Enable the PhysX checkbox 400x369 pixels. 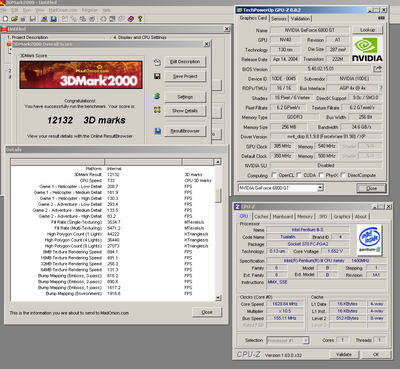pos(321,175)
